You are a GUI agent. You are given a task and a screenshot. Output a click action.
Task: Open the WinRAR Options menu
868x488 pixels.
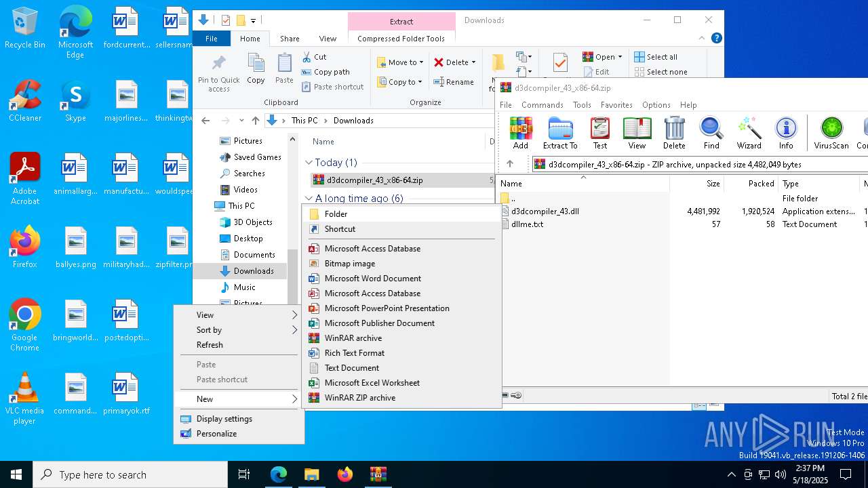tap(656, 105)
